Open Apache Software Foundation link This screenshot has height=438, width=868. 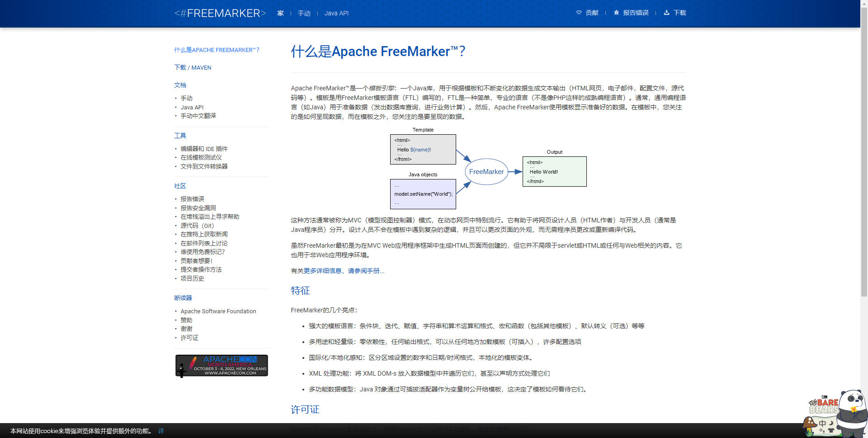218,311
